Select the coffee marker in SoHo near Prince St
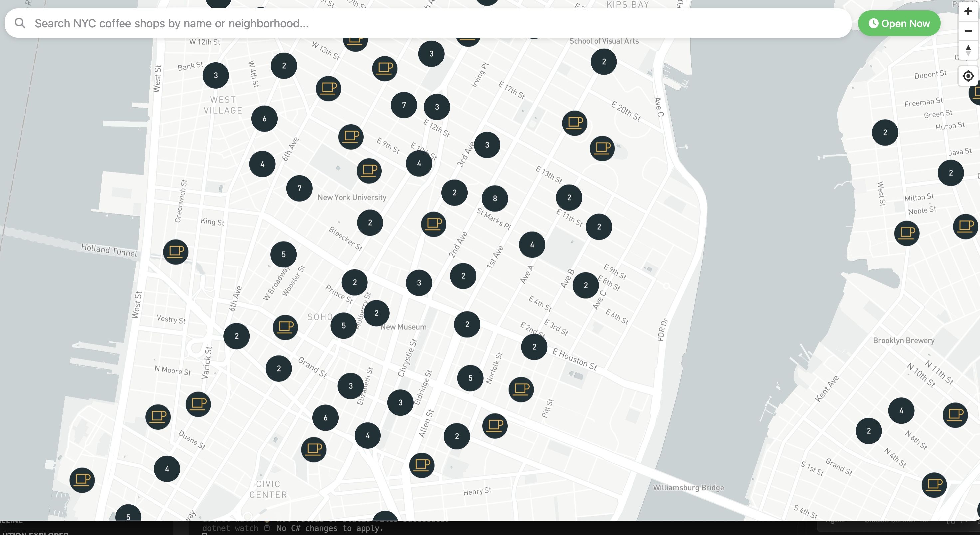This screenshot has height=535, width=980. 286,327
